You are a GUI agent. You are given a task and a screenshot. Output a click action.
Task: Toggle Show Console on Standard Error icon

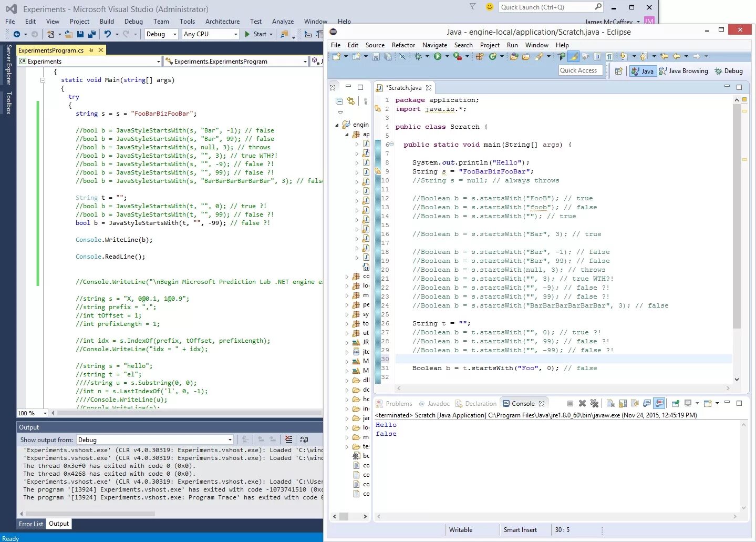tap(659, 403)
